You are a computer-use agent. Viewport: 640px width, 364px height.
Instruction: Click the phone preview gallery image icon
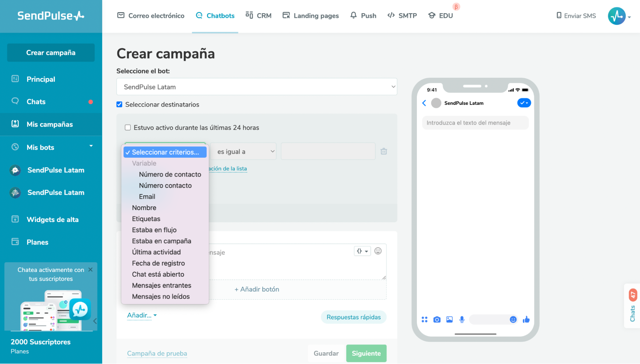[x=450, y=320]
